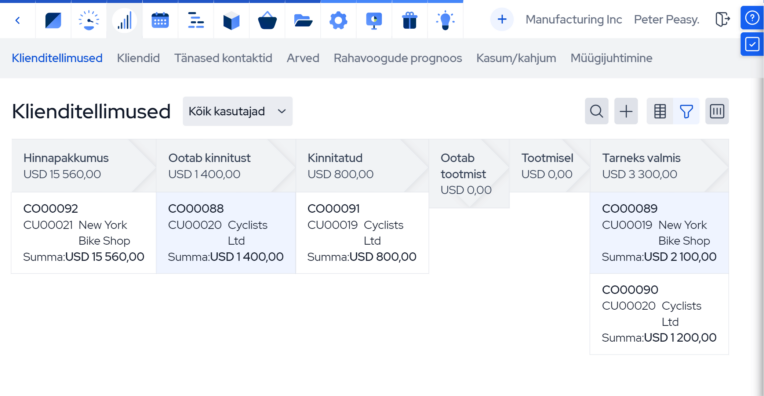The height and width of the screenshot is (396, 764).
Task: Click the logout door icon
Action: 723,19
